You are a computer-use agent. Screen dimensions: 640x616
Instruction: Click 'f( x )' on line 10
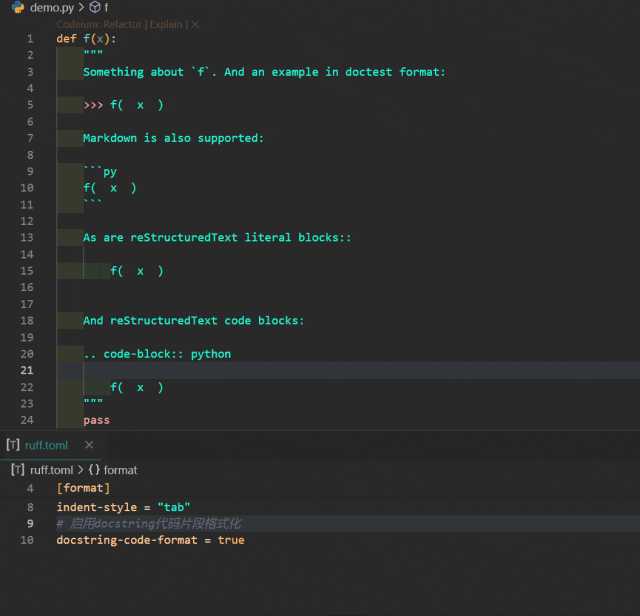click(110, 188)
